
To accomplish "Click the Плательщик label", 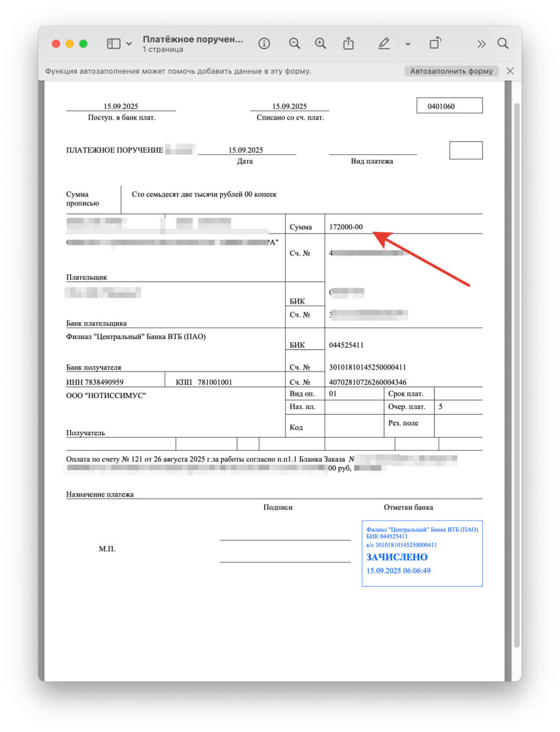I will (87, 277).
